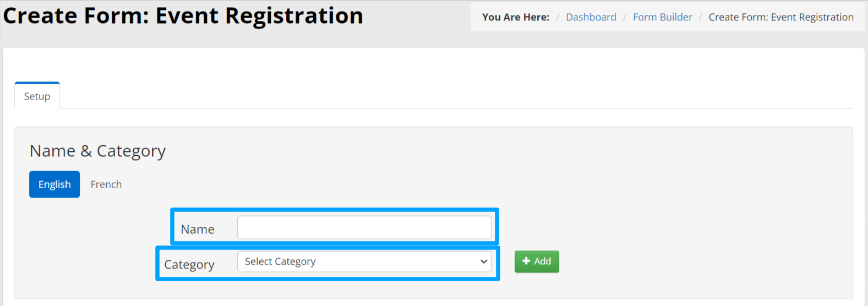Open the Select Category dropdown

click(x=364, y=262)
